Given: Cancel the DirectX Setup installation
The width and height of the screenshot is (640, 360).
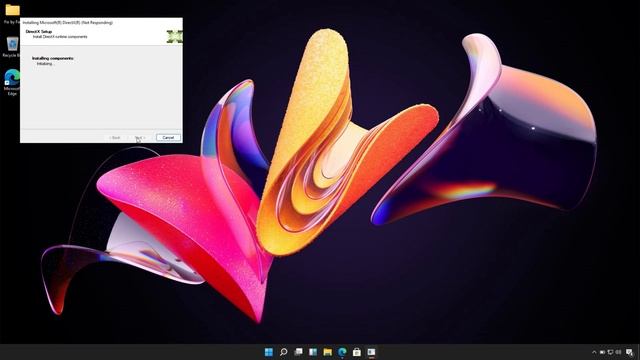Looking at the screenshot, I should [x=168, y=138].
